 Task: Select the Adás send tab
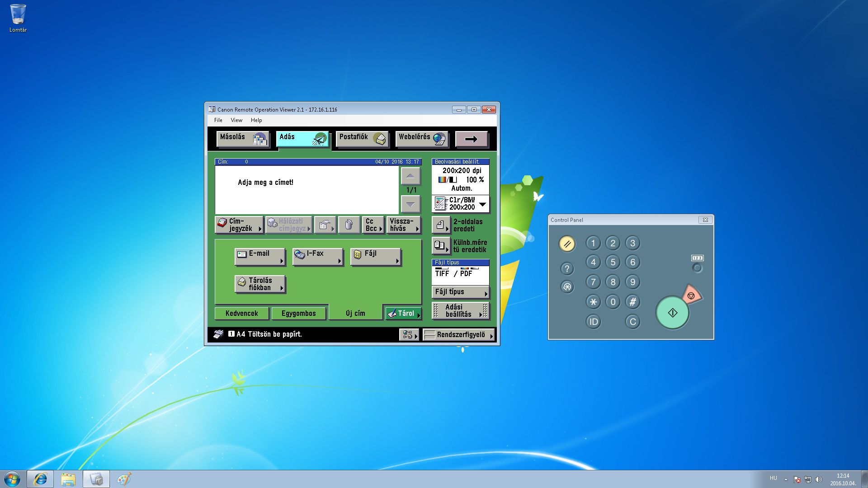pyautogui.click(x=302, y=139)
